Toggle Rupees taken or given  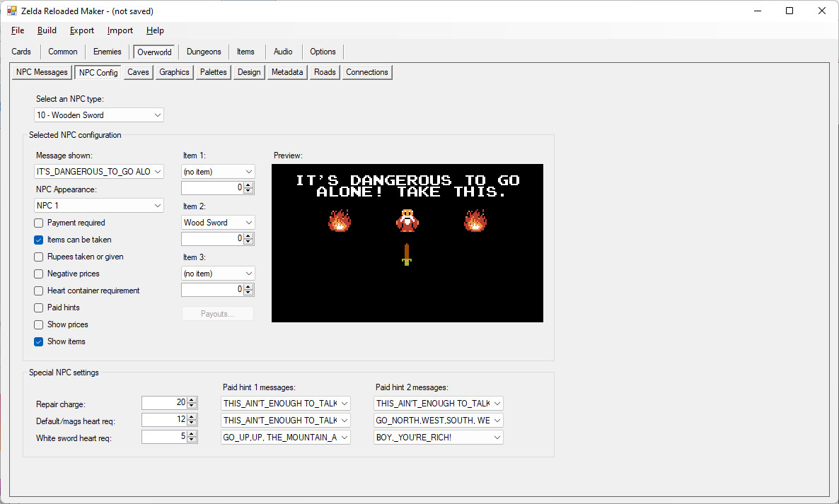(x=38, y=257)
